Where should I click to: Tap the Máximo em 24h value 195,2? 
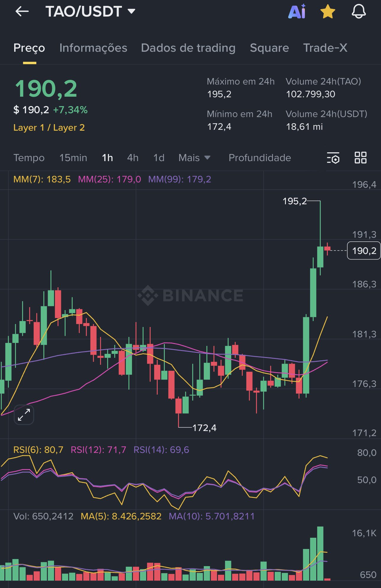[219, 94]
